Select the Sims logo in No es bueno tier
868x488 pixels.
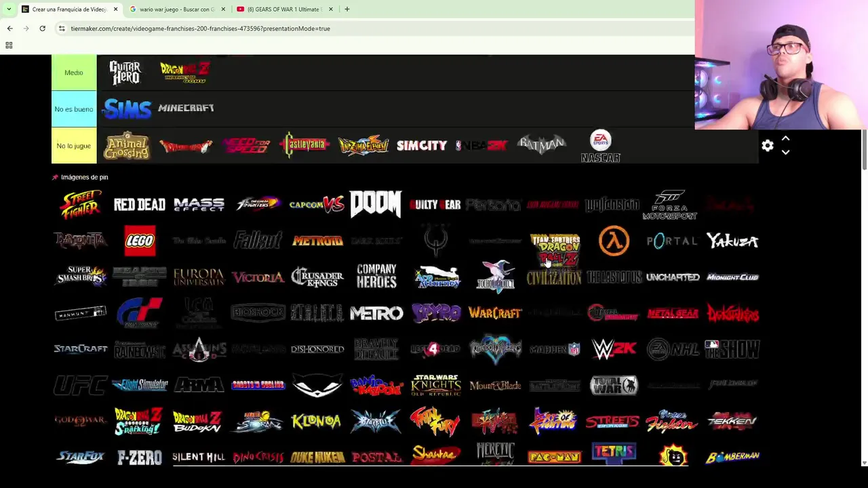point(127,109)
